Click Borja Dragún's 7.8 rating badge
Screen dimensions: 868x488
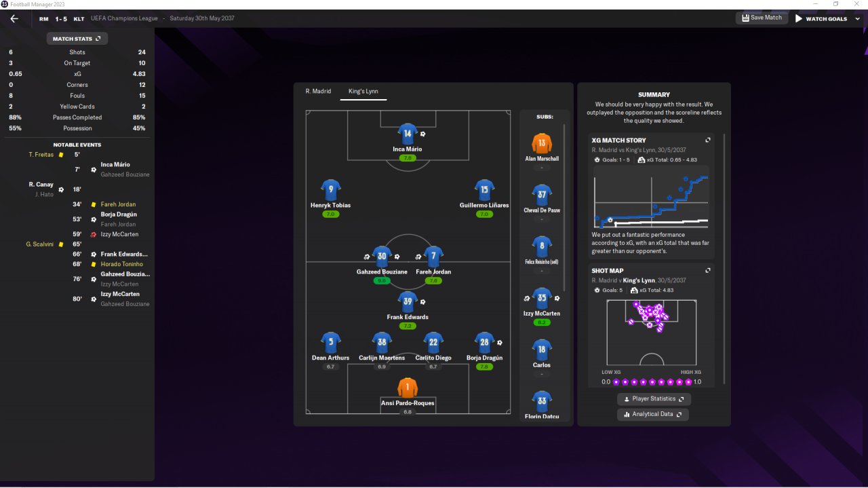coord(484,367)
